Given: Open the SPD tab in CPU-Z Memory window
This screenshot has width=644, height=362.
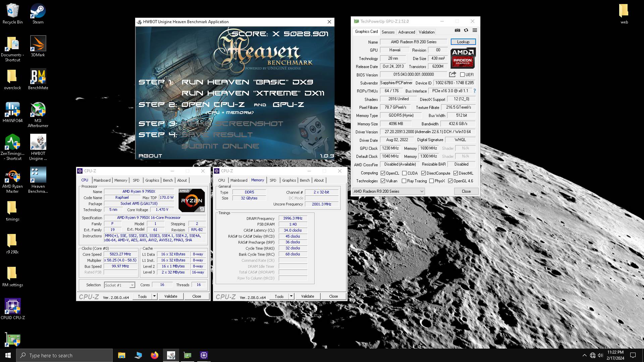Looking at the screenshot, I should click(273, 180).
